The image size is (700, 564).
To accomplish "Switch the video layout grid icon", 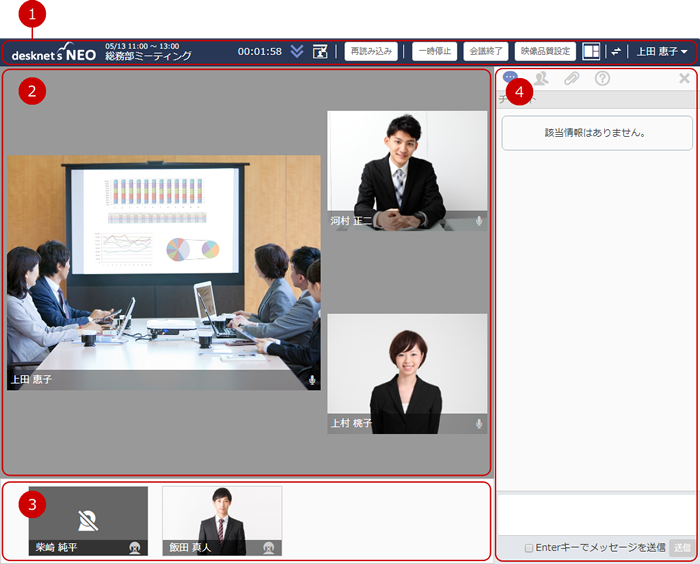I will [592, 51].
